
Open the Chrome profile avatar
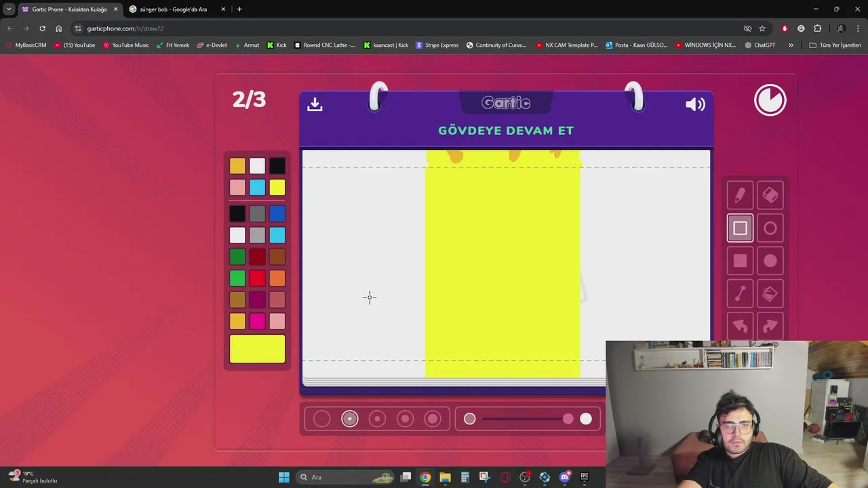(841, 28)
